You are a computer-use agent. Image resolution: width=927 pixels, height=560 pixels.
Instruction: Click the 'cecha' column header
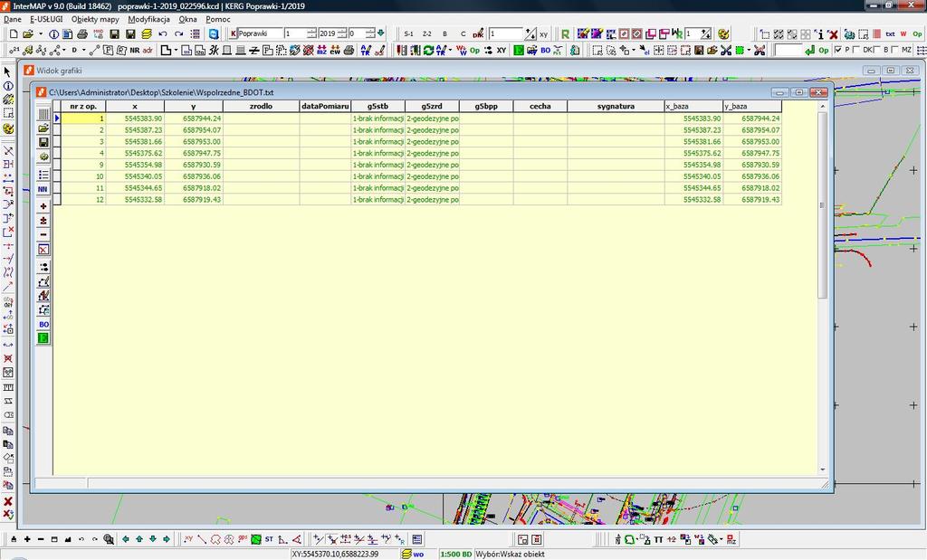click(540, 107)
